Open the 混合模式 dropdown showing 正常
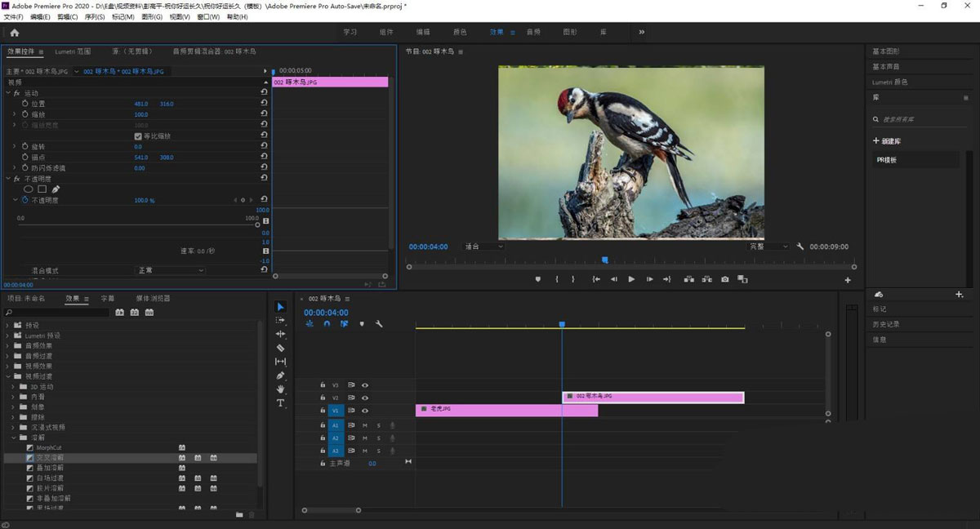Screen dimensions: 980x529 169,270
